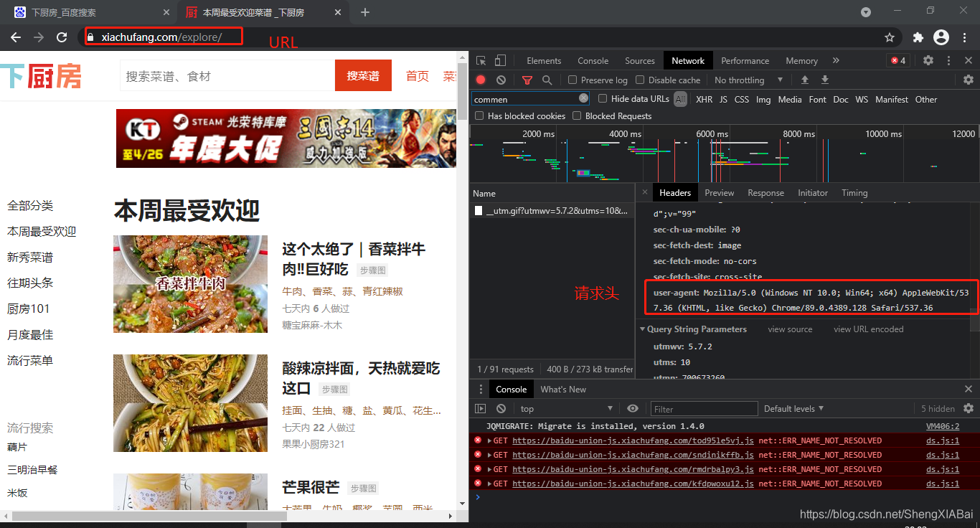Viewport: 980px width, 528px height.
Task: Open Network panel settings gear
Action: pyautogui.click(x=969, y=80)
